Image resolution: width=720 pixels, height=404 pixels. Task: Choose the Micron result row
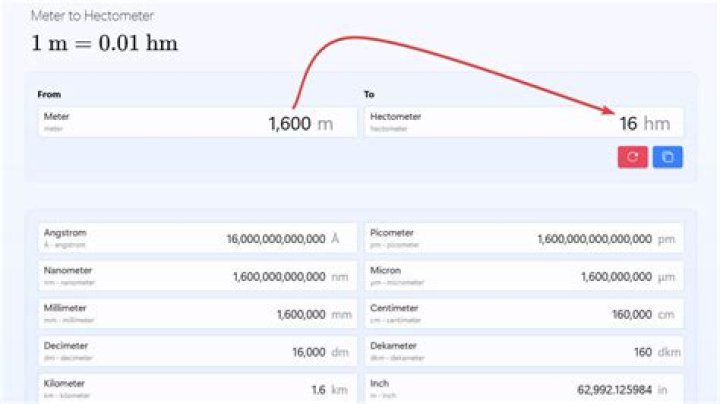(x=523, y=276)
